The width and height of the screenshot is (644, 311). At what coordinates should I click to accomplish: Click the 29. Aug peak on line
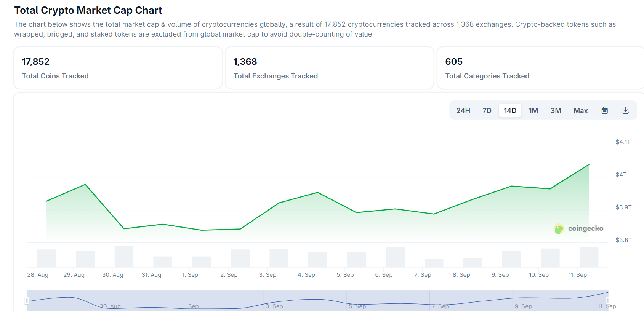point(85,185)
